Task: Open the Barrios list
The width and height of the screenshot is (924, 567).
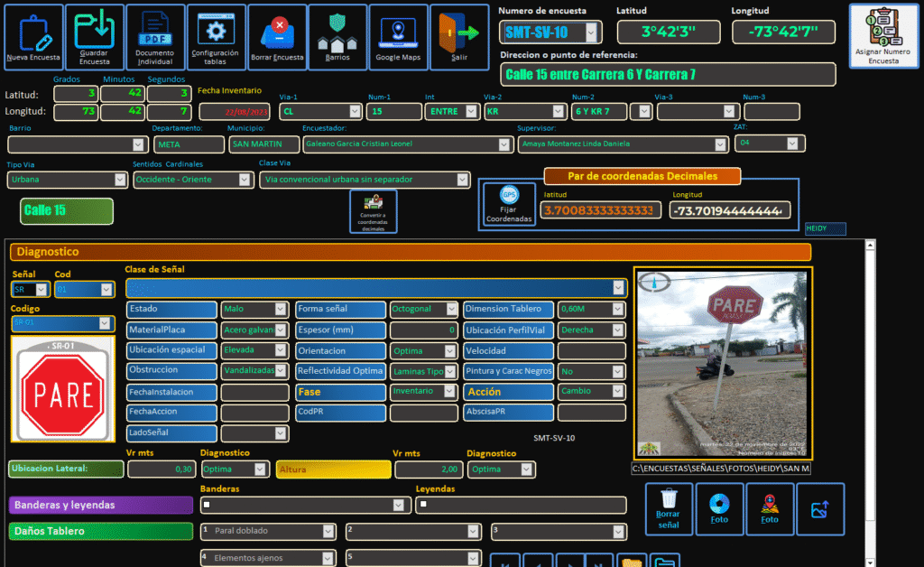Action: 337,37
